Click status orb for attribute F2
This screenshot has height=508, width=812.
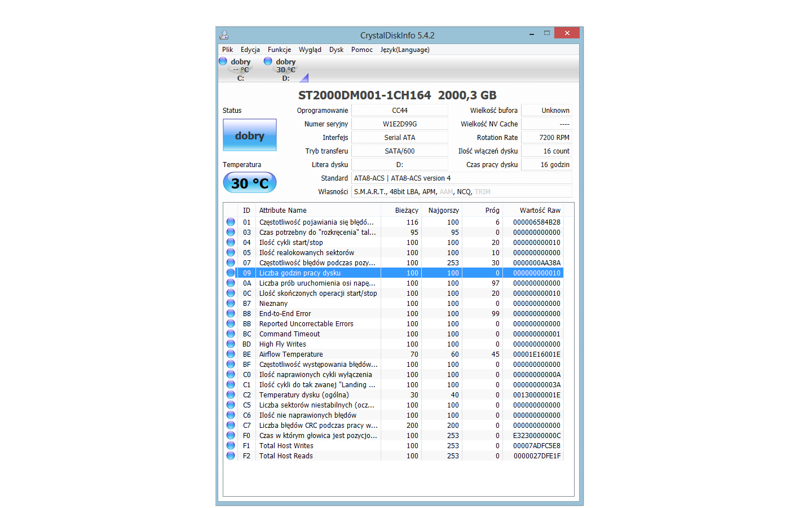coord(231,456)
